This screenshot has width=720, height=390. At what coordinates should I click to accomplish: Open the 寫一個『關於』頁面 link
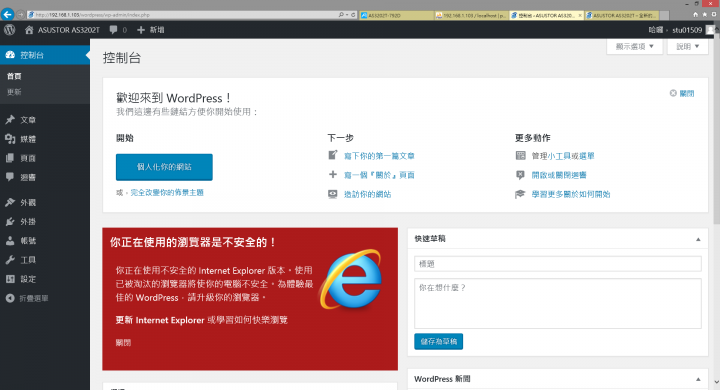pos(379,175)
